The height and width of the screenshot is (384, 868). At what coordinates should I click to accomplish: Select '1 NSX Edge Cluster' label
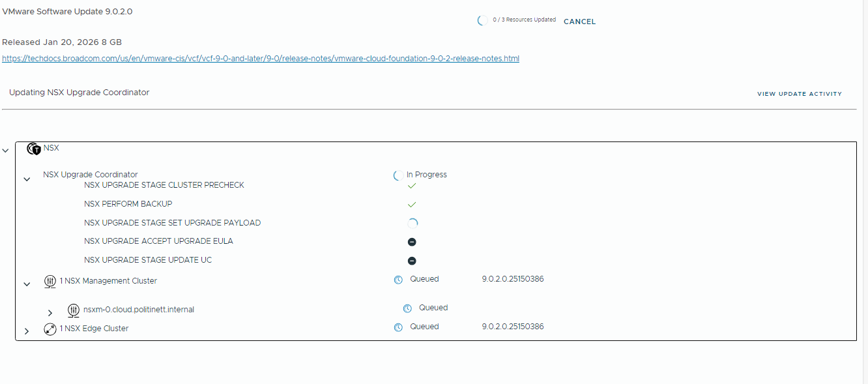click(94, 329)
